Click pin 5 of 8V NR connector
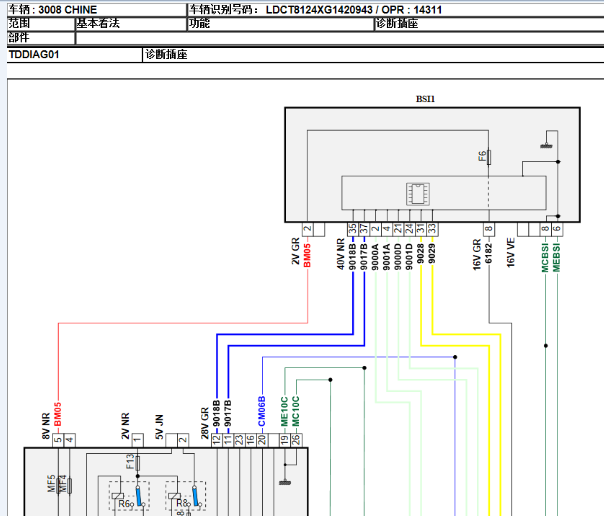 [x=58, y=440]
